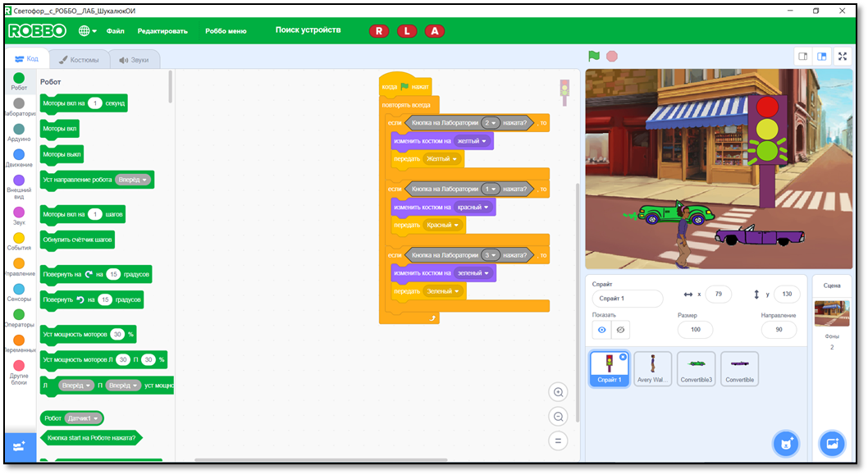
Task: Show the sprite with eye icon
Action: [x=602, y=330]
